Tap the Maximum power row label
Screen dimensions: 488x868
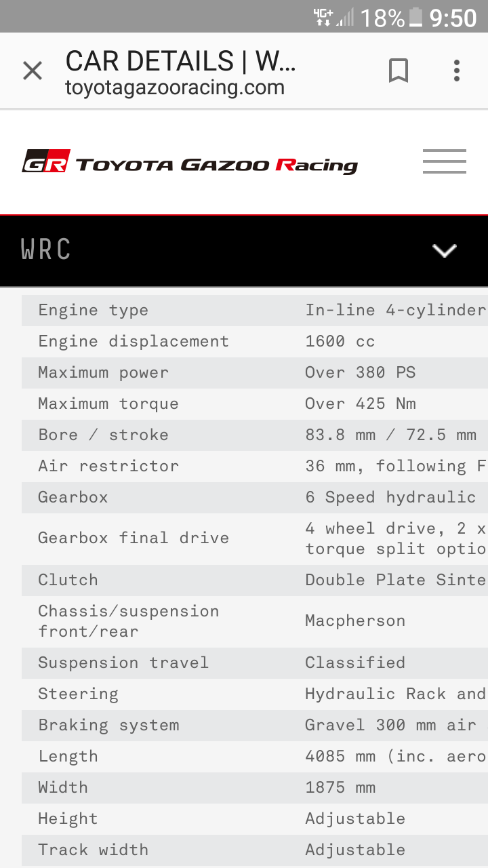pyautogui.click(x=103, y=372)
